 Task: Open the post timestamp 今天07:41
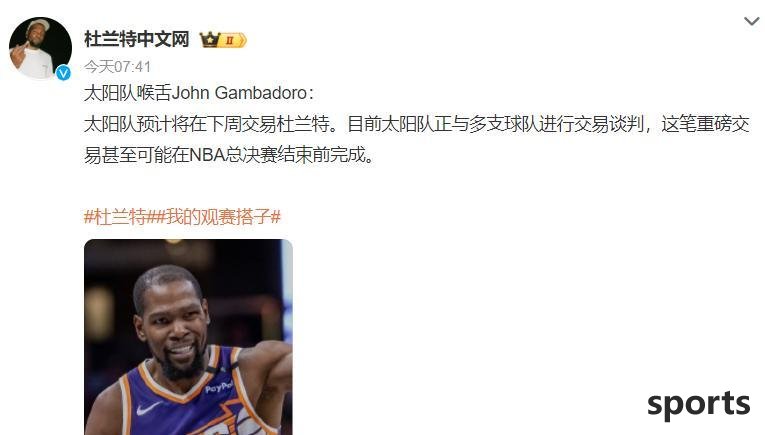118,66
